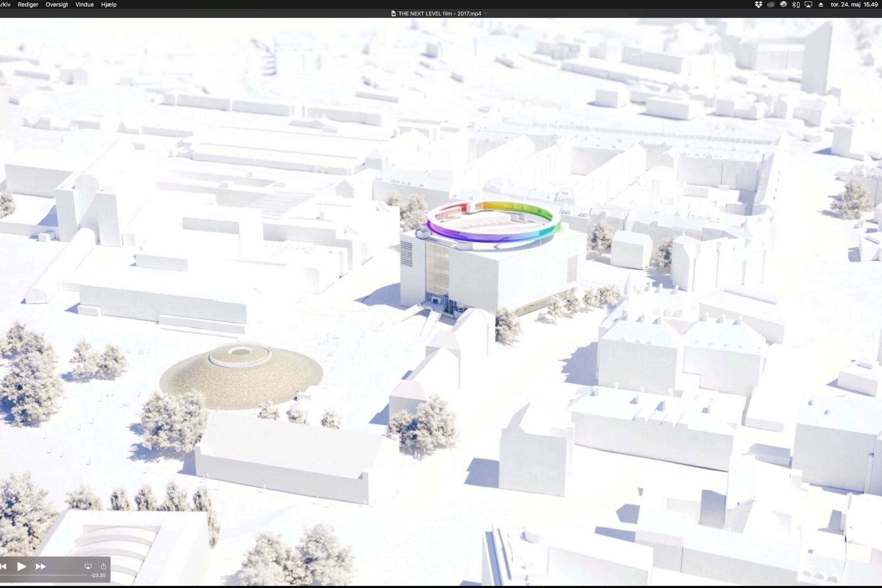
Task: Open the Rediger menu
Action: tap(28, 4)
